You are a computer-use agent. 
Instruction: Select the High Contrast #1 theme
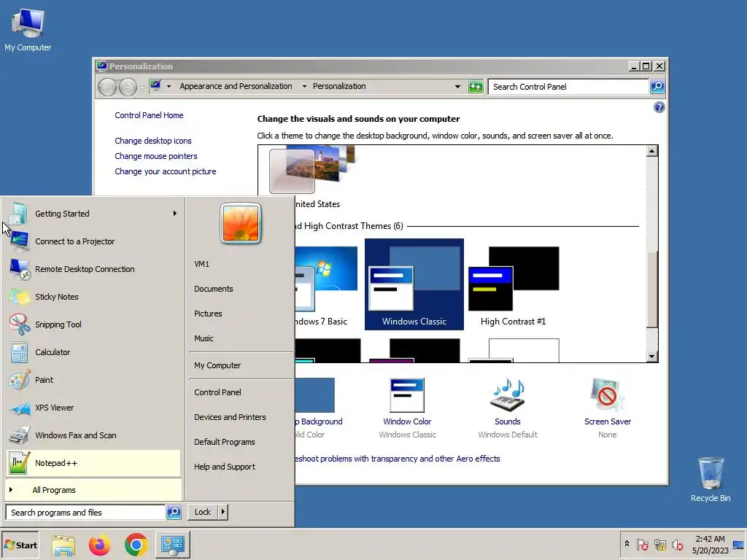tap(514, 284)
